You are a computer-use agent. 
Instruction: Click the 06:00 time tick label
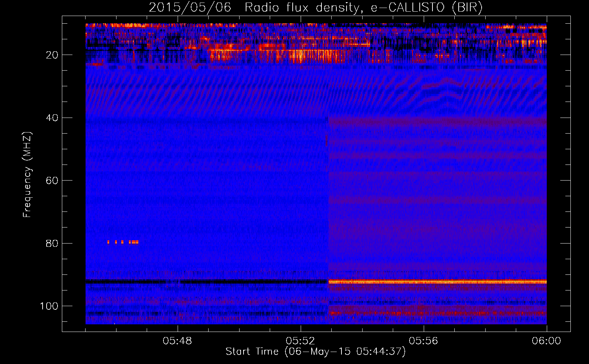(546, 341)
